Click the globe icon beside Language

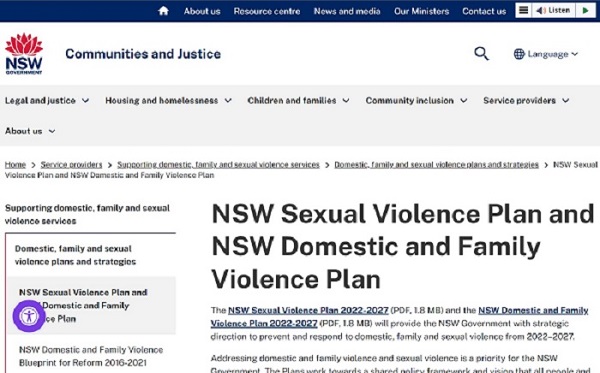pos(519,54)
